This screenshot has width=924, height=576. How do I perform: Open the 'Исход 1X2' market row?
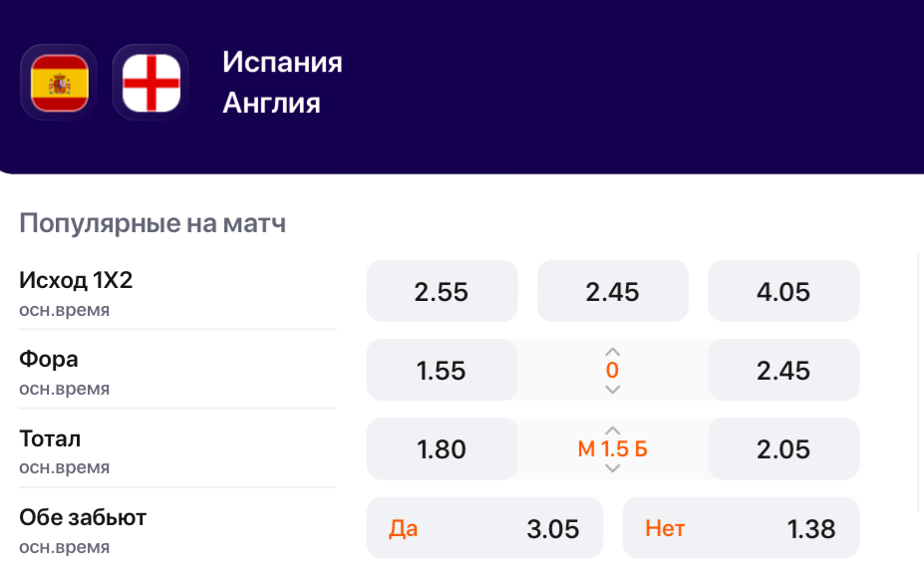(x=76, y=281)
